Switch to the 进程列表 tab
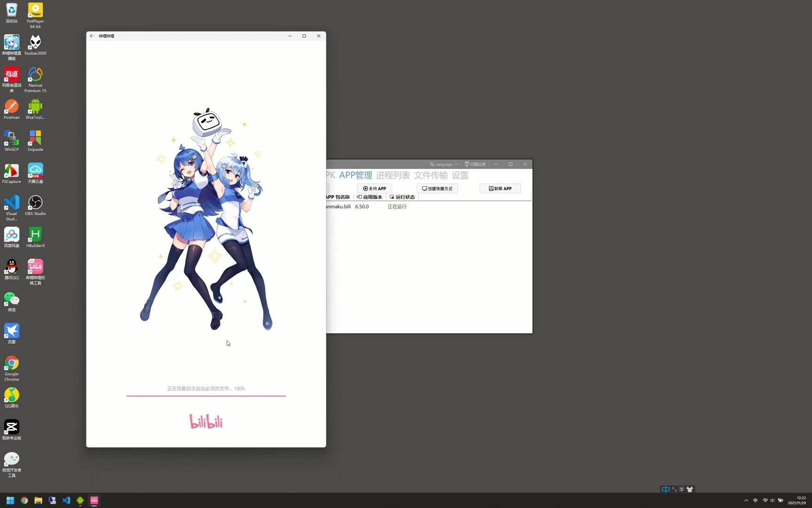 click(x=393, y=175)
